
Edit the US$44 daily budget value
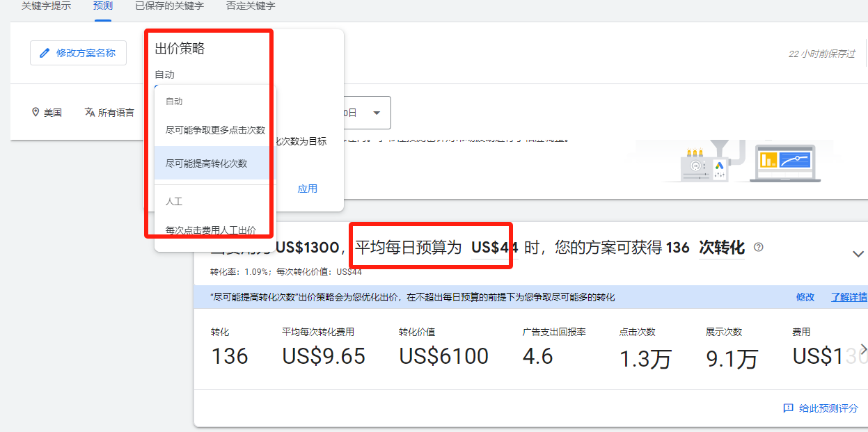[495, 248]
